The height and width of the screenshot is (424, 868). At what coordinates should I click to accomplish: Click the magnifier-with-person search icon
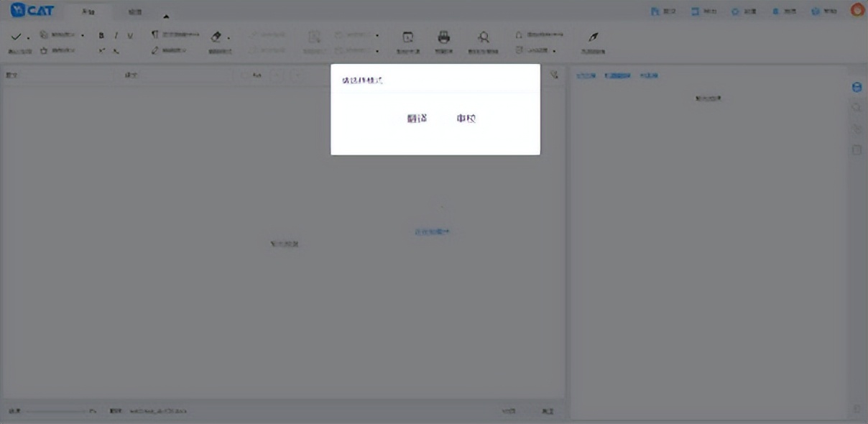point(484,37)
